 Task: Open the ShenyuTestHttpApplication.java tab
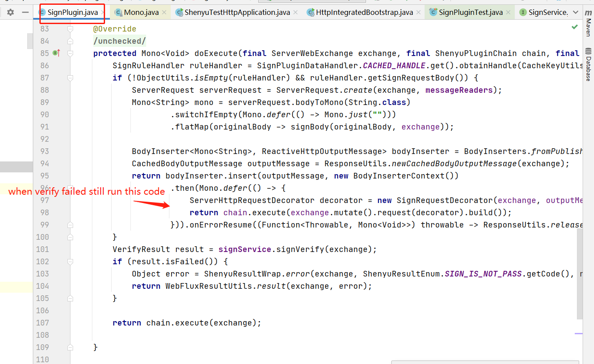[x=237, y=12]
